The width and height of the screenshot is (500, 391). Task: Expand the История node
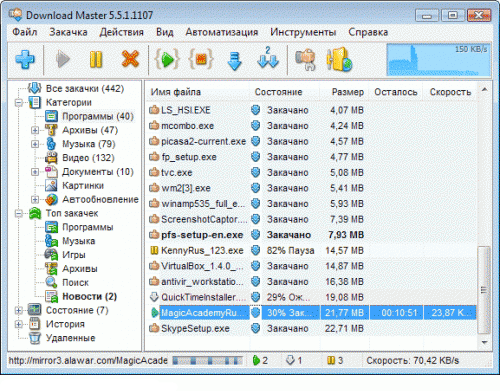pos(19,324)
